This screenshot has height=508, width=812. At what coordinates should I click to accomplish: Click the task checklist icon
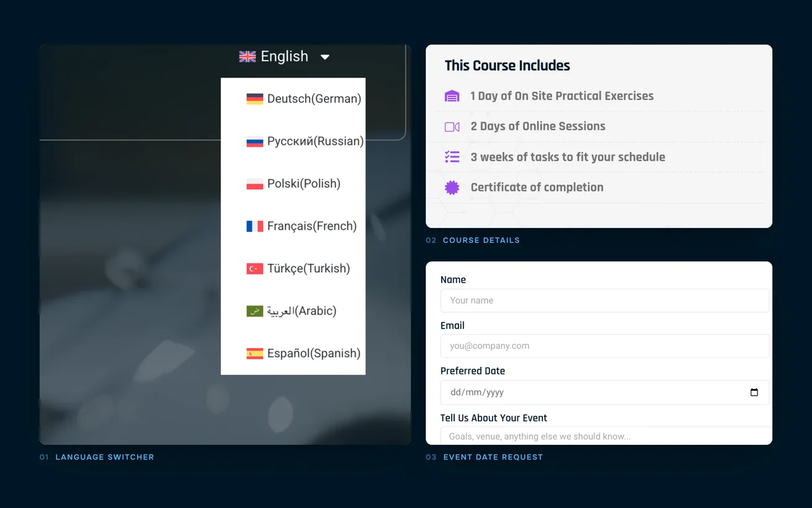(x=452, y=157)
